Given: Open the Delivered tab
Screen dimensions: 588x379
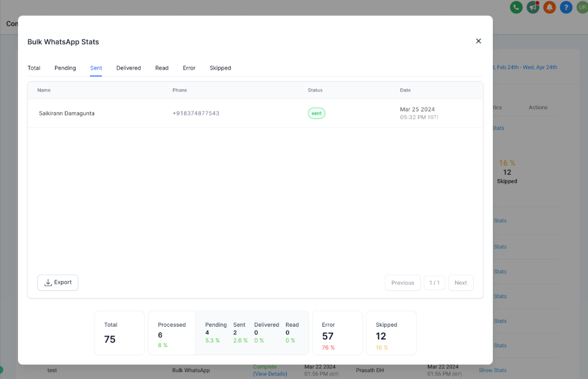Looking at the screenshot, I should (x=129, y=68).
